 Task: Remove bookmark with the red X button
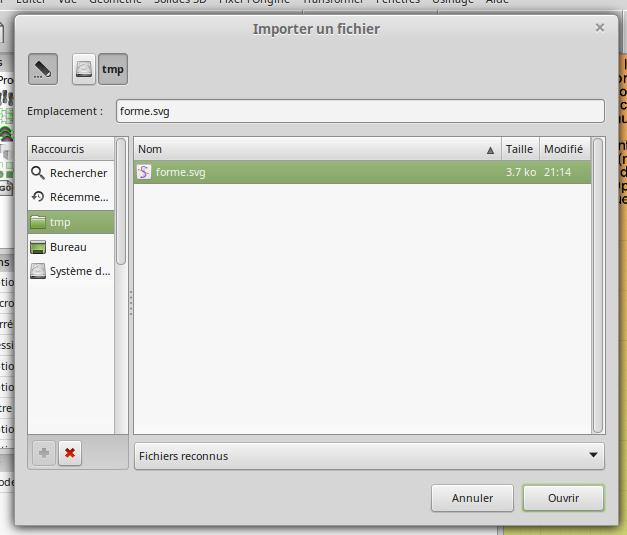(70, 453)
